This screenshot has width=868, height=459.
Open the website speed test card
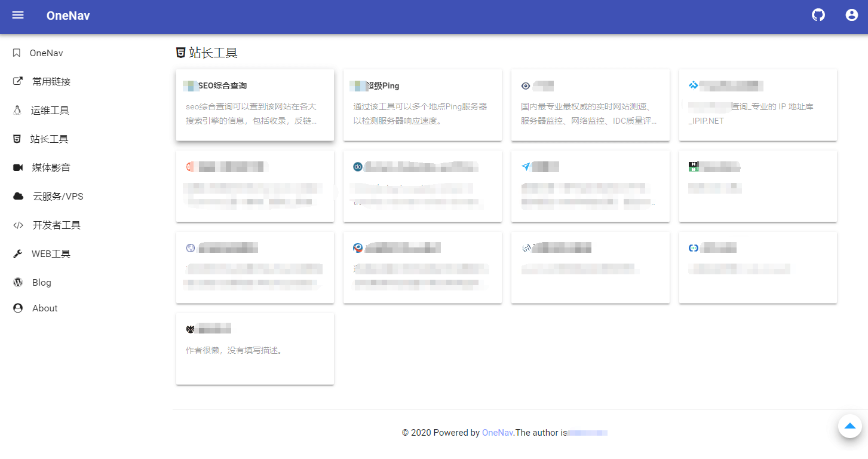tap(590, 105)
